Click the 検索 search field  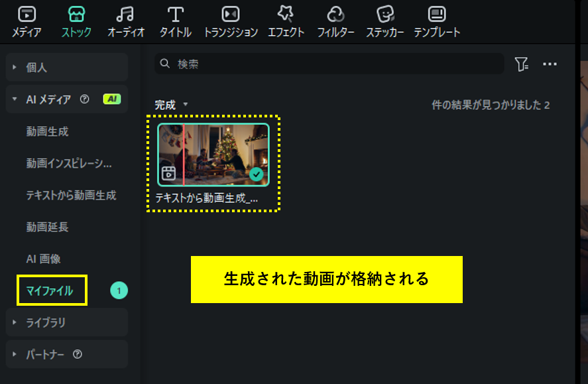point(331,64)
